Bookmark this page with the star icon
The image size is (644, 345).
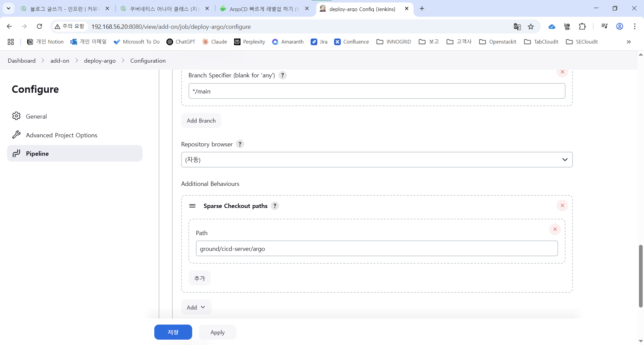pyautogui.click(x=531, y=27)
